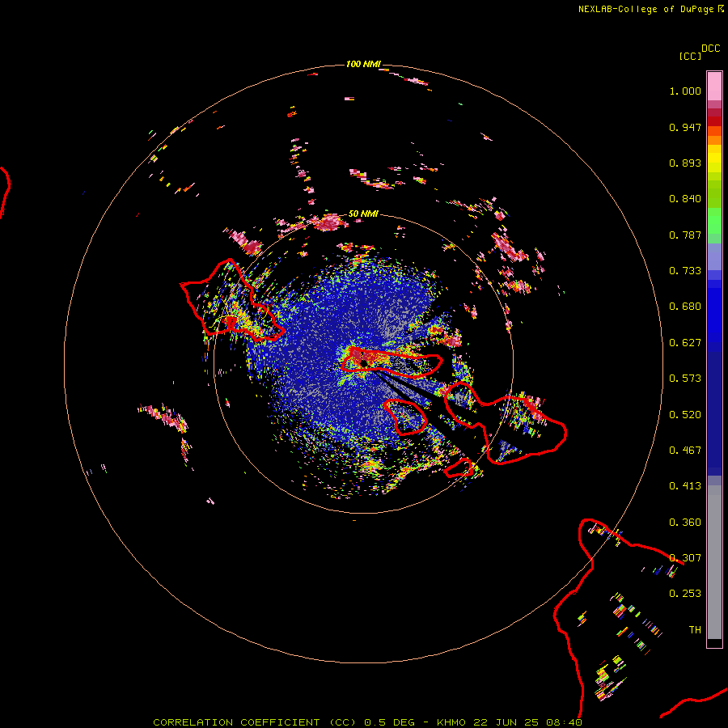Click the 0.360 color scale value
The image size is (728, 728).
tap(685, 523)
